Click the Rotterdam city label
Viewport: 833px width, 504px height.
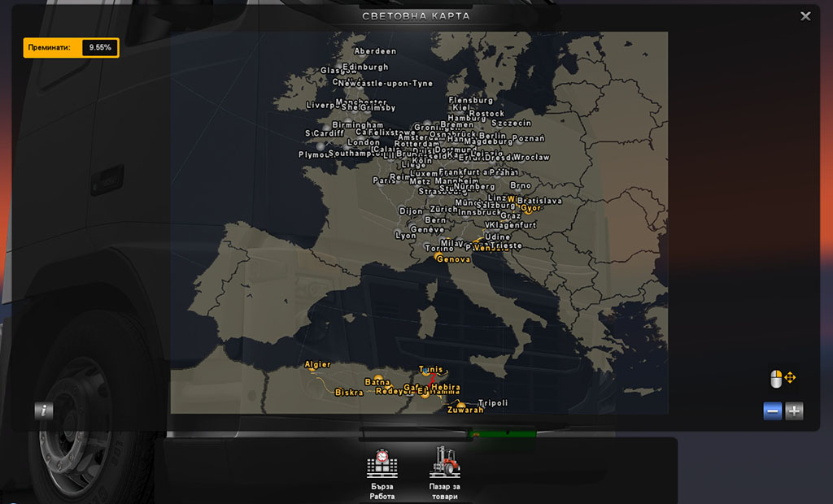[x=417, y=144]
